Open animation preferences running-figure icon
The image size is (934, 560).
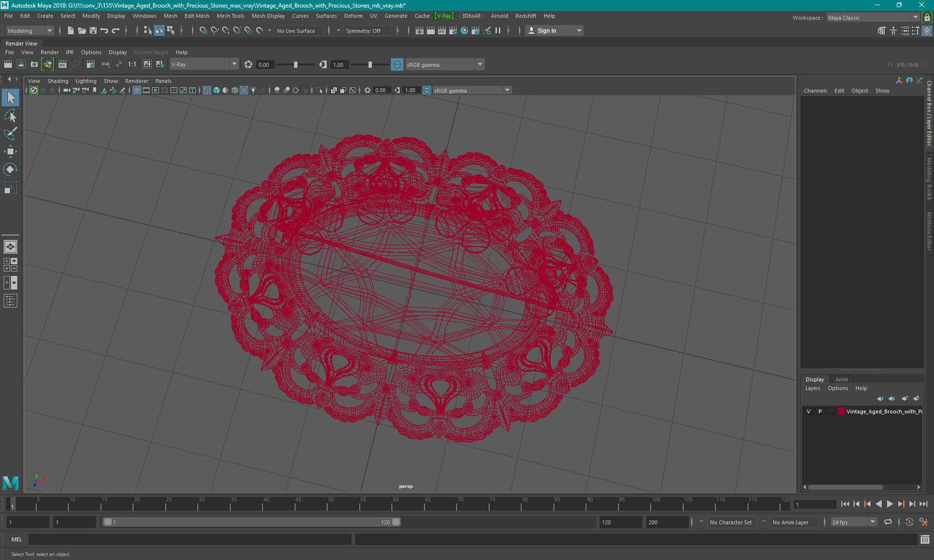click(x=923, y=522)
